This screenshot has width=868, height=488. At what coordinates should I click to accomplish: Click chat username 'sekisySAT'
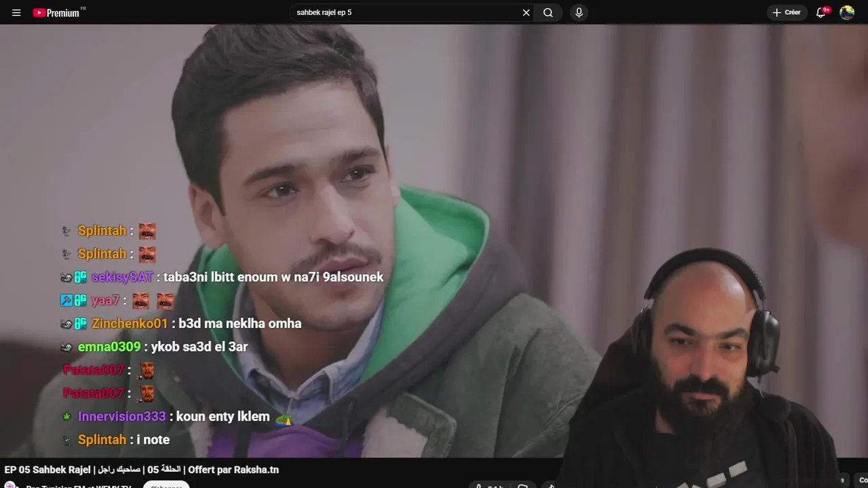tap(122, 277)
